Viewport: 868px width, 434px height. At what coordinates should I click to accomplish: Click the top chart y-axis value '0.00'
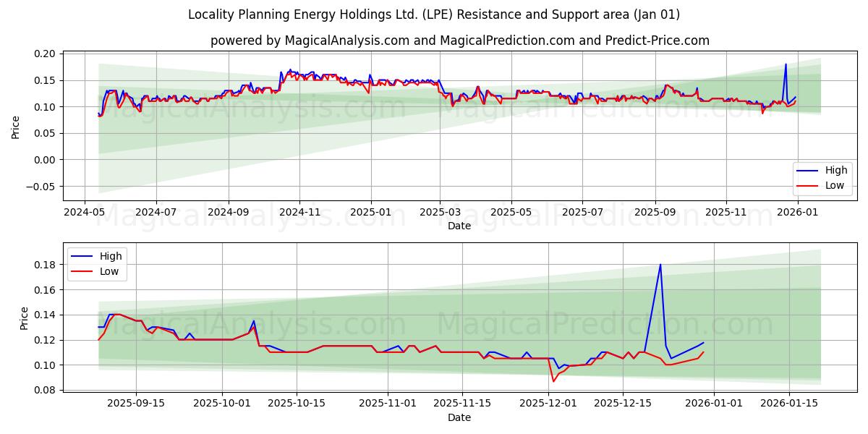[x=45, y=160]
